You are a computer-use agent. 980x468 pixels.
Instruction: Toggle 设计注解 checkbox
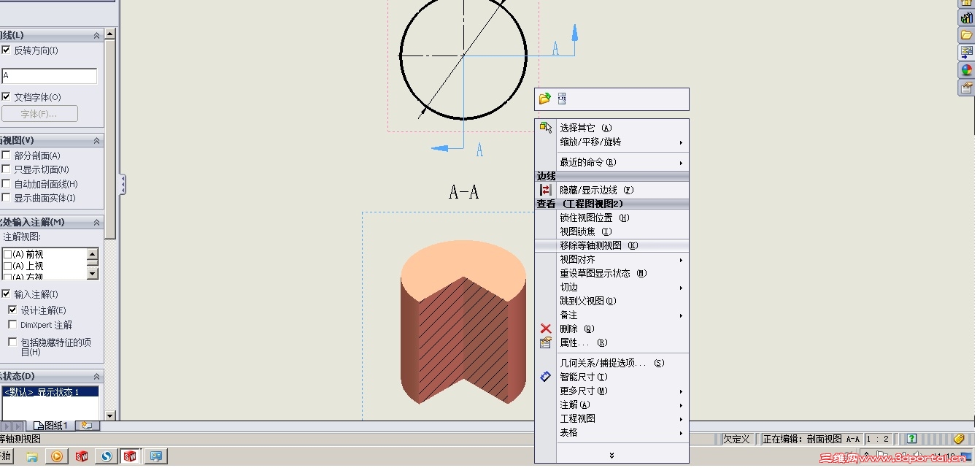coord(12,310)
